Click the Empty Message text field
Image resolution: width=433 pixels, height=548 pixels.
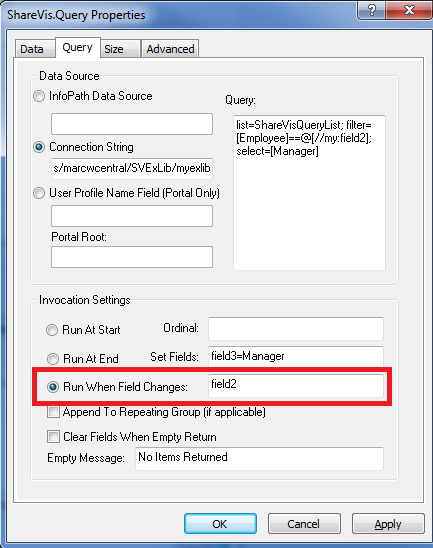click(259, 459)
